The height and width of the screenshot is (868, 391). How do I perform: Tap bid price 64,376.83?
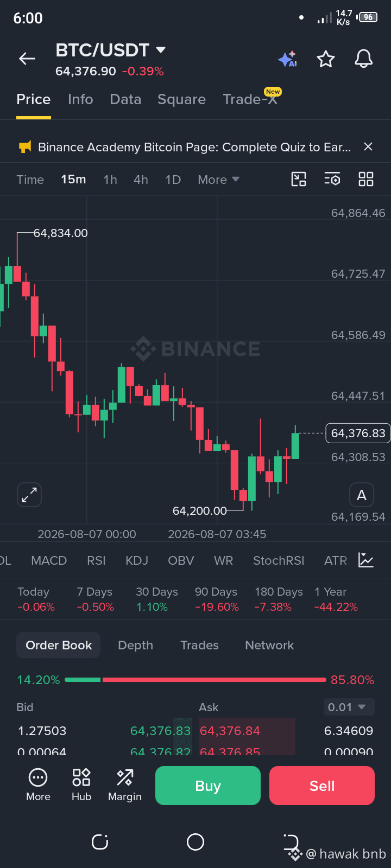coord(160,731)
